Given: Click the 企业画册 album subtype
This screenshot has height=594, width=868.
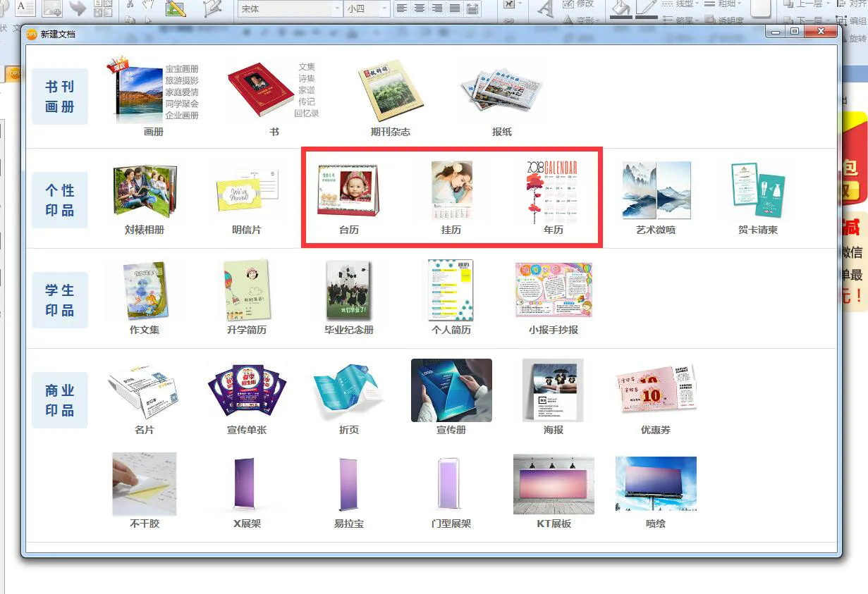Looking at the screenshot, I should 182,115.
